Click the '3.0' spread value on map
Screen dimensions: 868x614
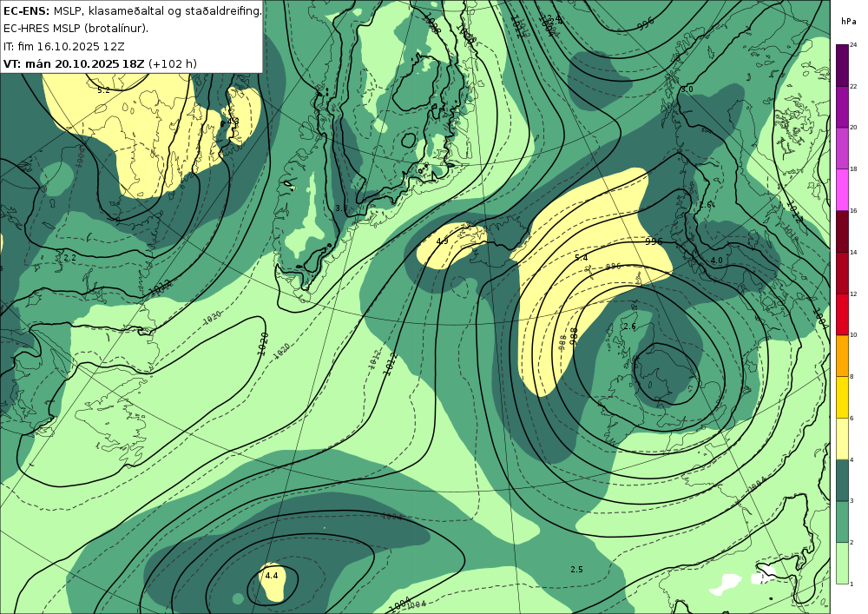[x=687, y=89]
